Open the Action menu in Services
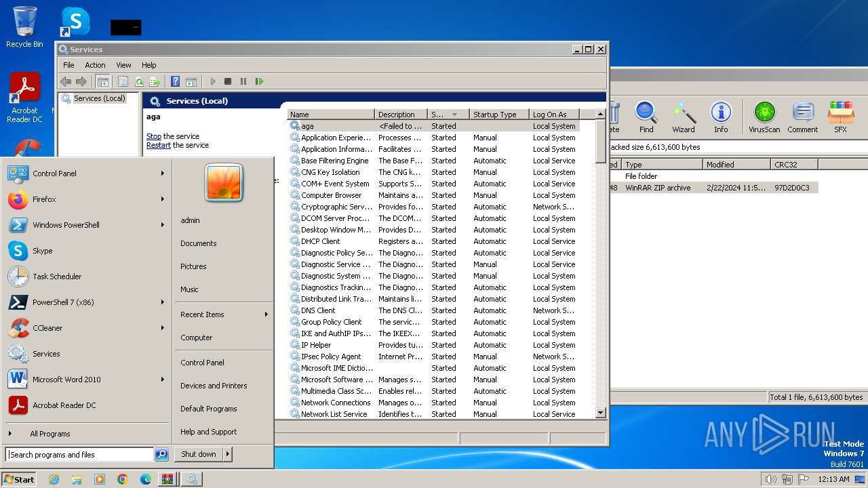Viewport: 868px width, 488px height. pos(95,65)
